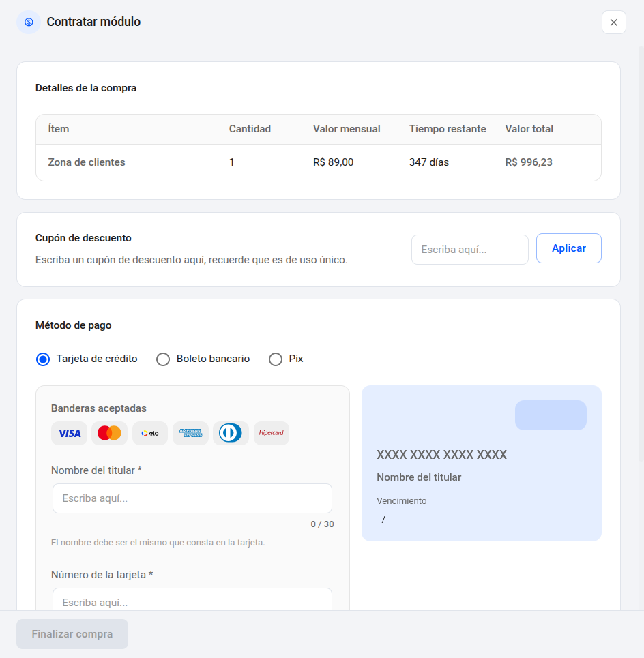The width and height of the screenshot is (644, 658).
Task: Click the card preview chip placeholder
Action: point(551,415)
